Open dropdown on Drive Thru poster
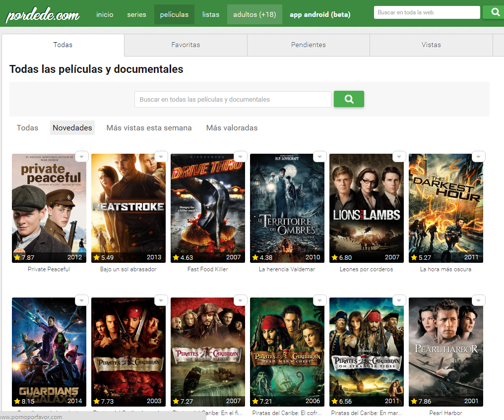The width and height of the screenshot is (504, 420). [241, 157]
